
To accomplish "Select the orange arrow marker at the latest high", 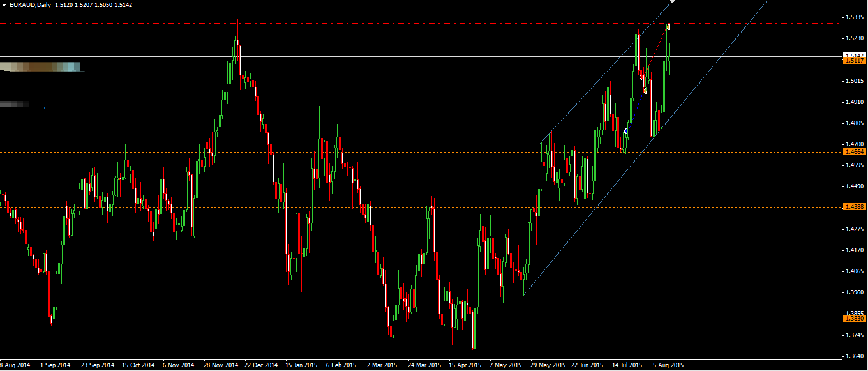I will coord(668,26).
